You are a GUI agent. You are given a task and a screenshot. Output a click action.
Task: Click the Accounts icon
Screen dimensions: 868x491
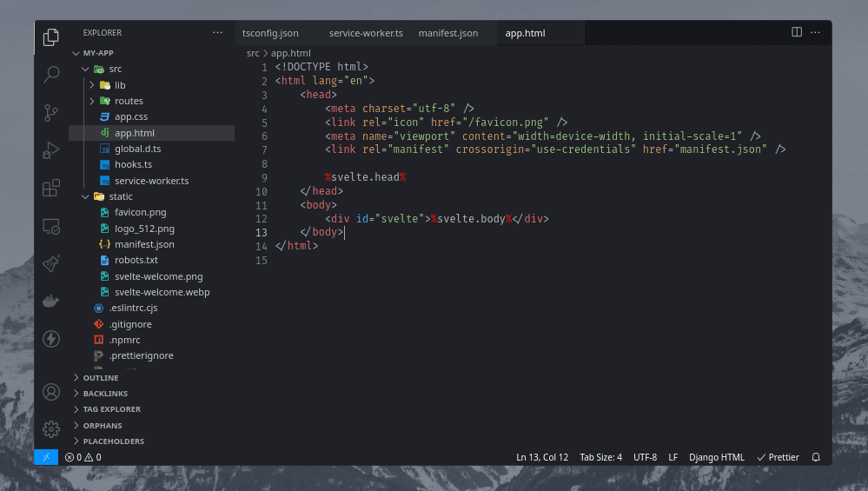(51, 392)
